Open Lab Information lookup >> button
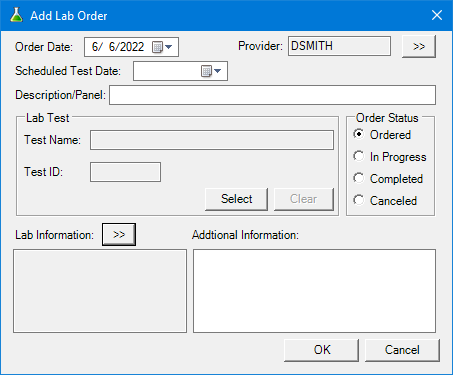 [x=119, y=234]
